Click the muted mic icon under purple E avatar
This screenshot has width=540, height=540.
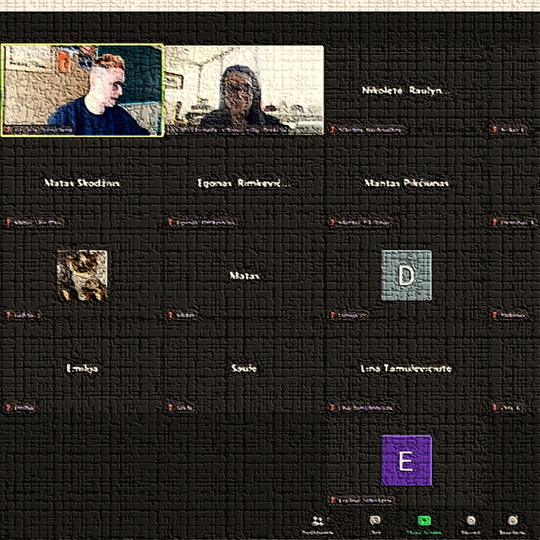pyautogui.click(x=332, y=500)
